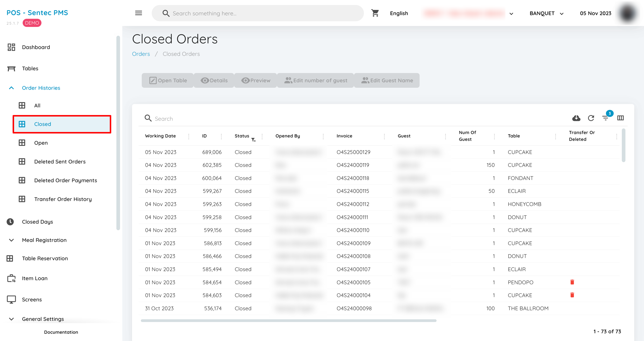Click the export download cloud icon

[x=576, y=118]
